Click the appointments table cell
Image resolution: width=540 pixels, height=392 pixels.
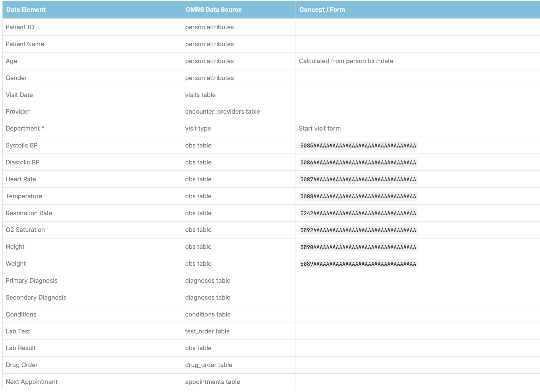point(212,382)
